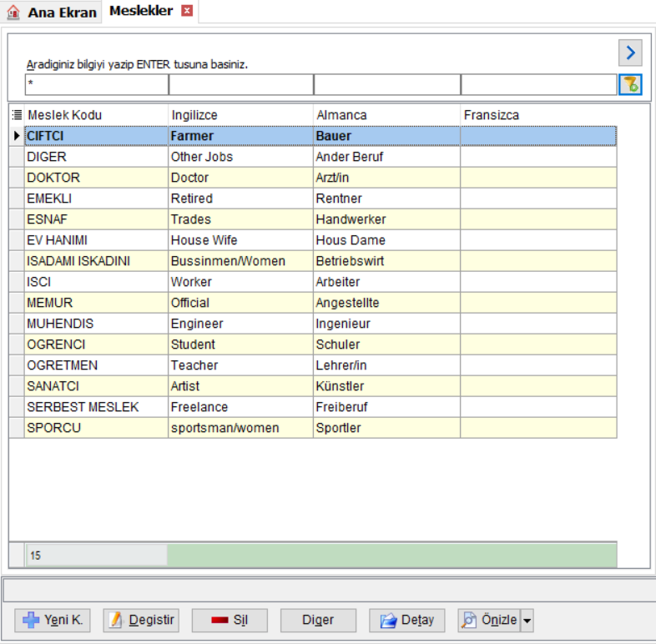Screen dimensions: 656x644
Task: Click the Teacher cell
Action: coord(240,365)
